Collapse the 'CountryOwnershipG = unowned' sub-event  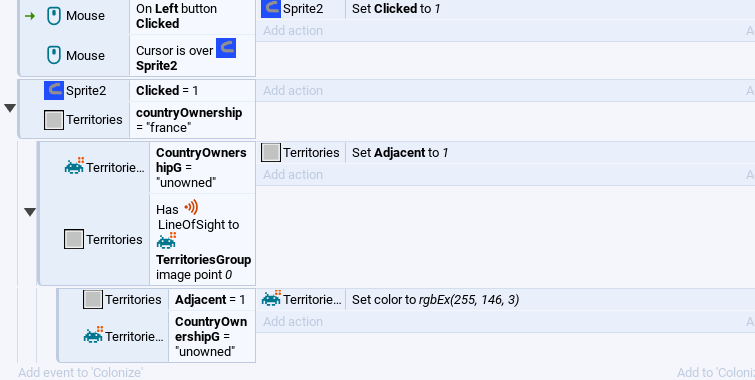point(30,212)
